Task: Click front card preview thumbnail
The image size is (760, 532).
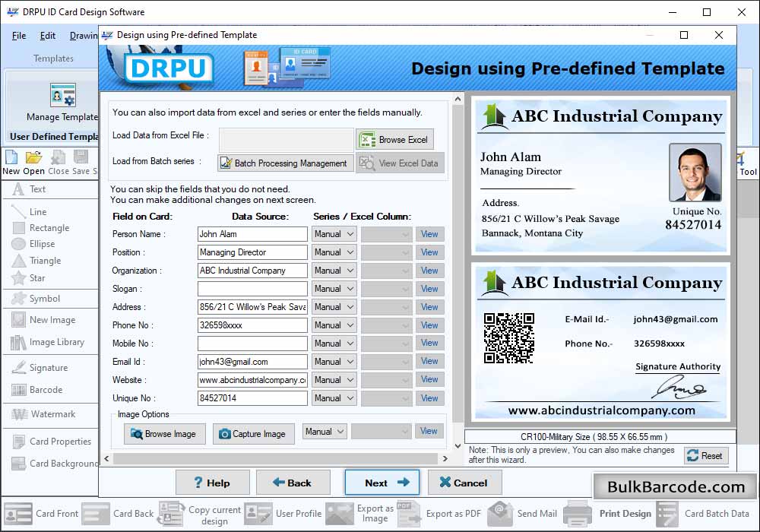Action: [x=600, y=176]
